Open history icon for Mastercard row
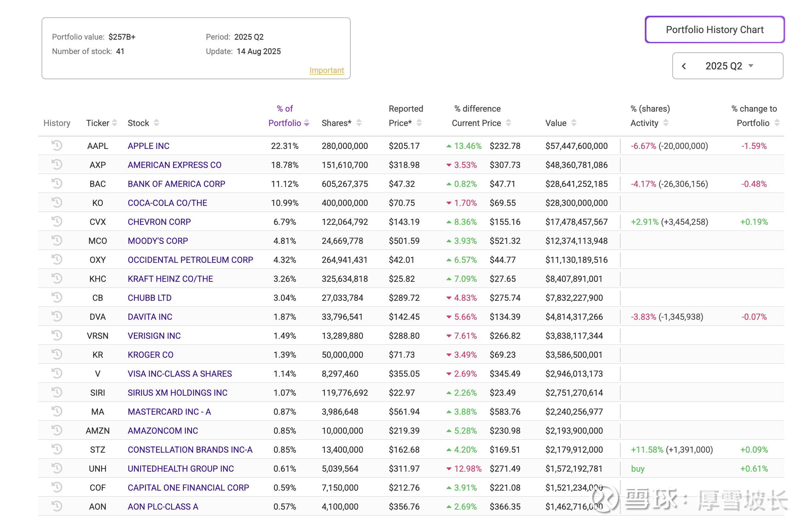 click(57, 411)
